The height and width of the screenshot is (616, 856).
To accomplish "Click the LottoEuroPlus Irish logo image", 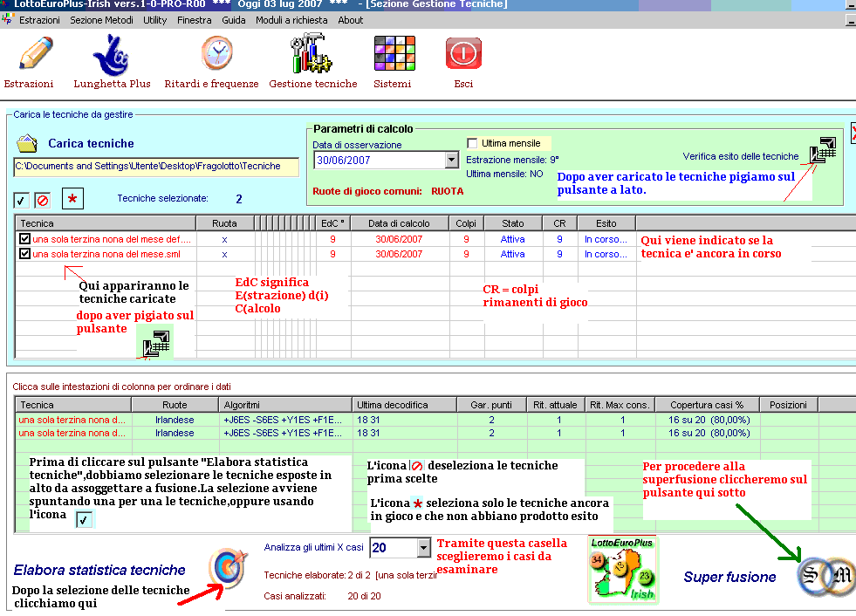I will pos(622,570).
